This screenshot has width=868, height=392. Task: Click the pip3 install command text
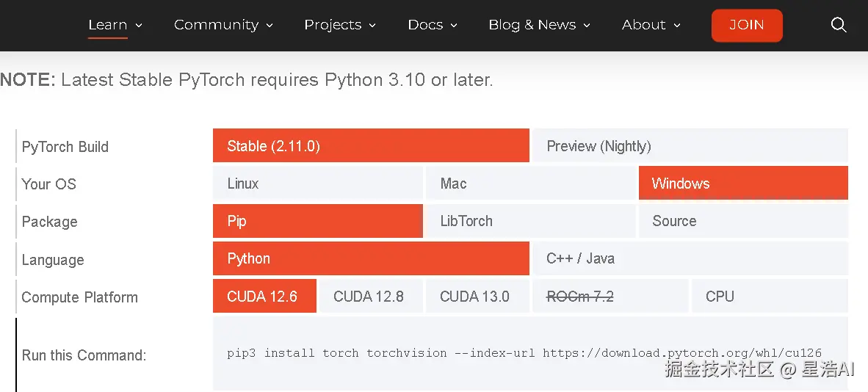[x=524, y=353]
